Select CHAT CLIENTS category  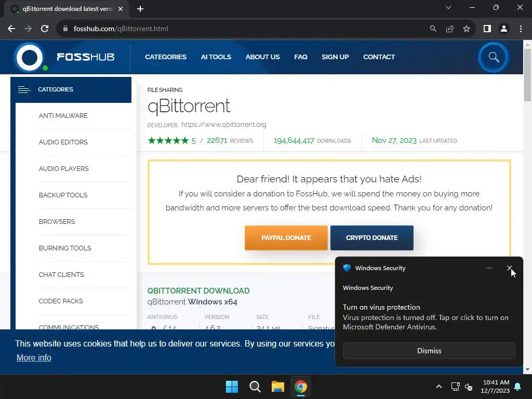tap(61, 274)
